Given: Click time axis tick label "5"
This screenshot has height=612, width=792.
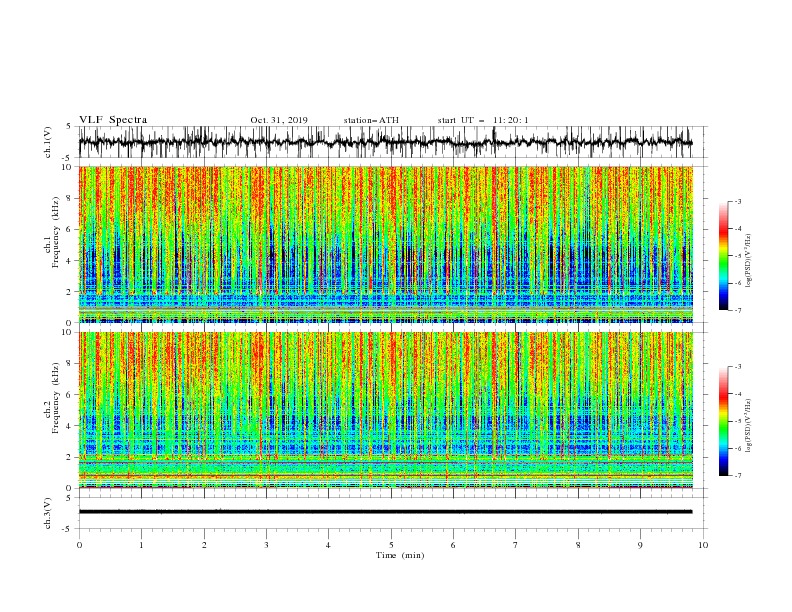Looking at the screenshot, I should 391,545.
